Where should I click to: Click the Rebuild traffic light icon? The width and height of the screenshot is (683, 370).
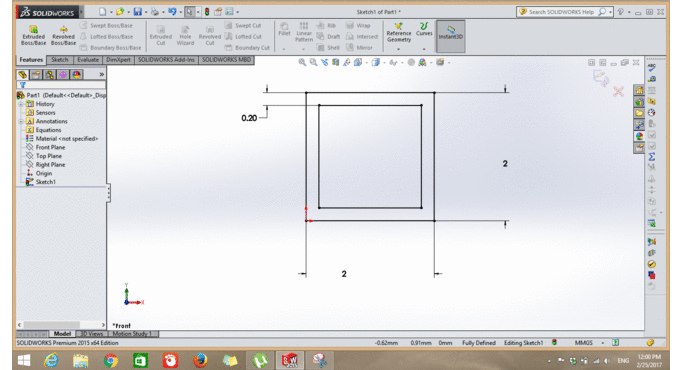click(x=207, y=12)
